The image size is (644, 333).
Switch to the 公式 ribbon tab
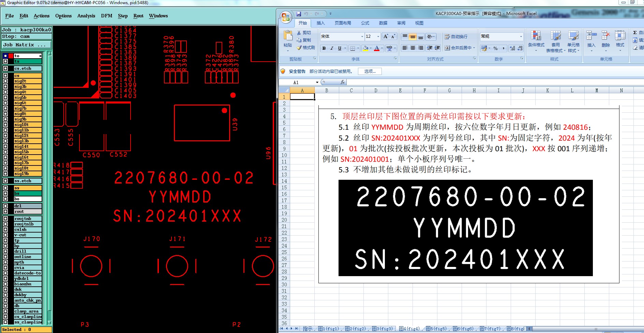tap(365, 23)
